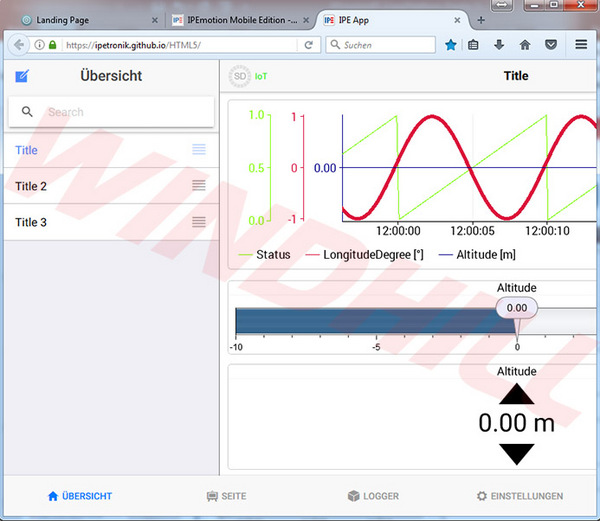Increase Altitude with the up triangle
Viewport: 600px width, 521px height.
[517, 394]
